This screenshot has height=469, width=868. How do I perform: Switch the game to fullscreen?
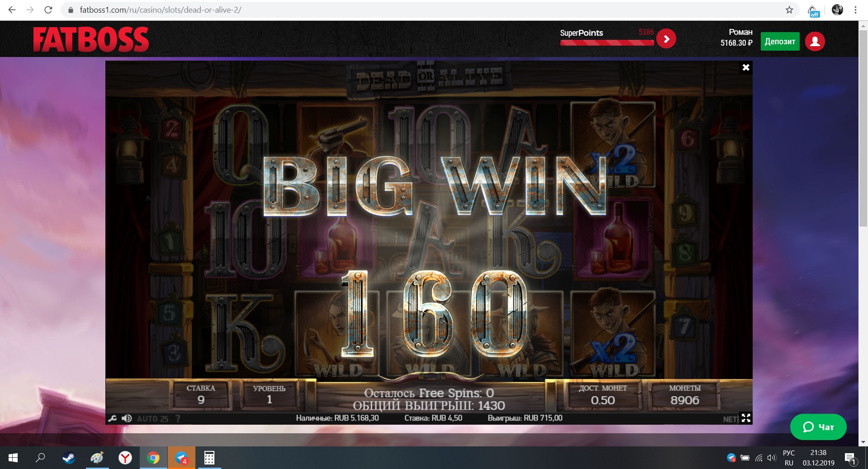pos(746,418)
